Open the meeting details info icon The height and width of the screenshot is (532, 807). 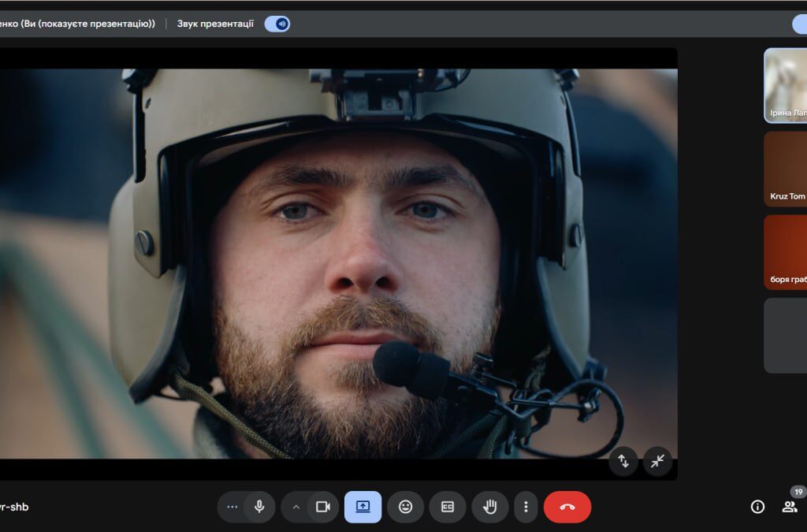[757, 507]
